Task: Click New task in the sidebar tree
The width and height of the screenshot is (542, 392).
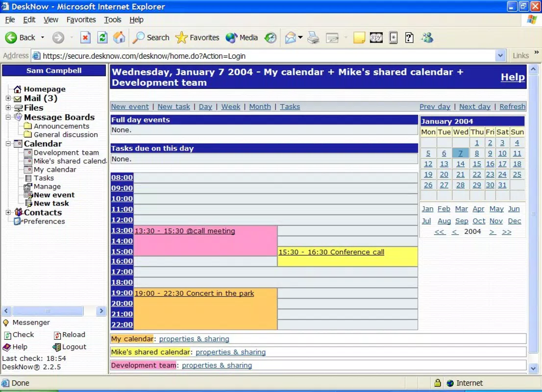Action: (x=51, y=203)
